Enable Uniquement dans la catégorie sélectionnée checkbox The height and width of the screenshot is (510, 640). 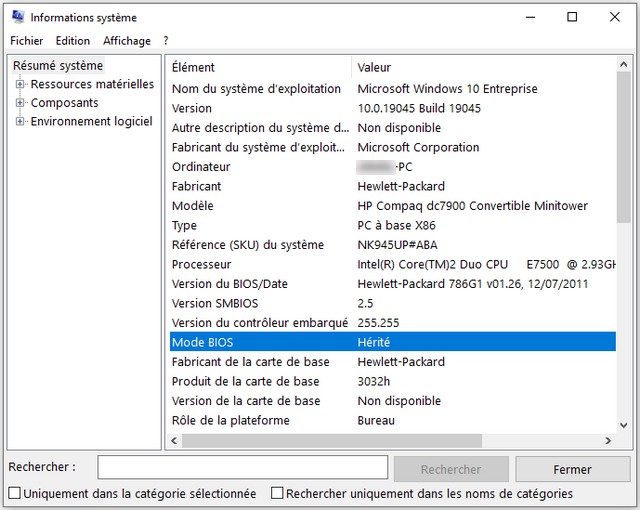point(14,494)
